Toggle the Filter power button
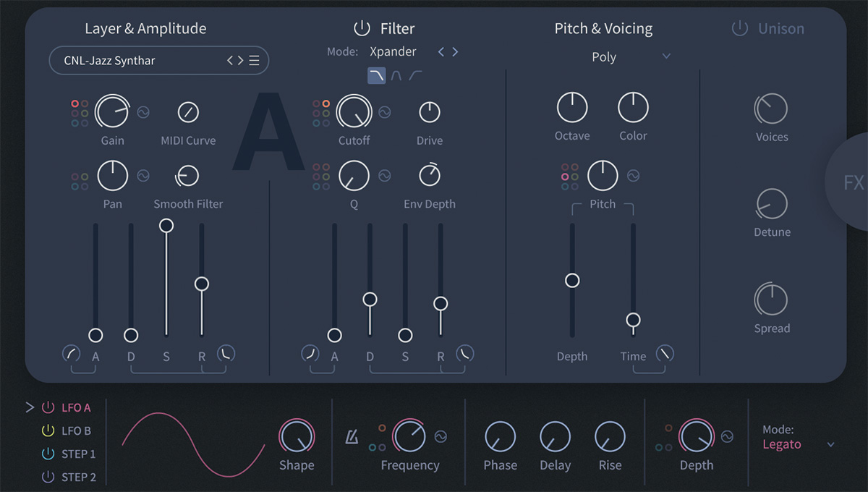Screen dimensions: 868x492 pos(362,29)
